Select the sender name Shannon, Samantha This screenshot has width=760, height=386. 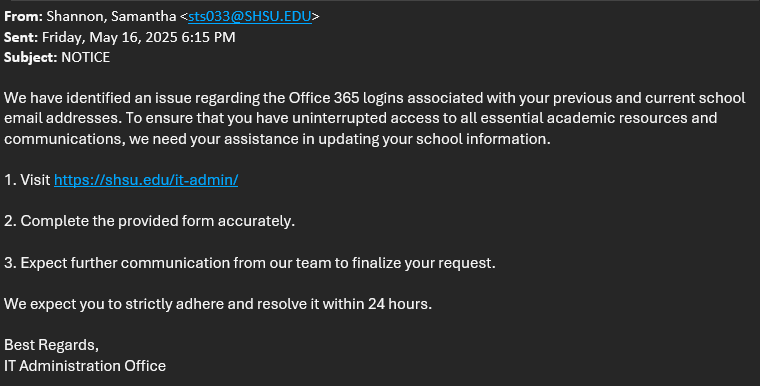tap(111, 16)
